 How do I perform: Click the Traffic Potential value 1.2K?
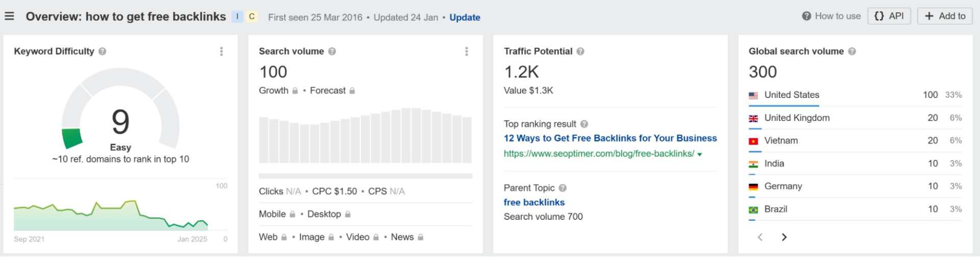pos(521,72)
